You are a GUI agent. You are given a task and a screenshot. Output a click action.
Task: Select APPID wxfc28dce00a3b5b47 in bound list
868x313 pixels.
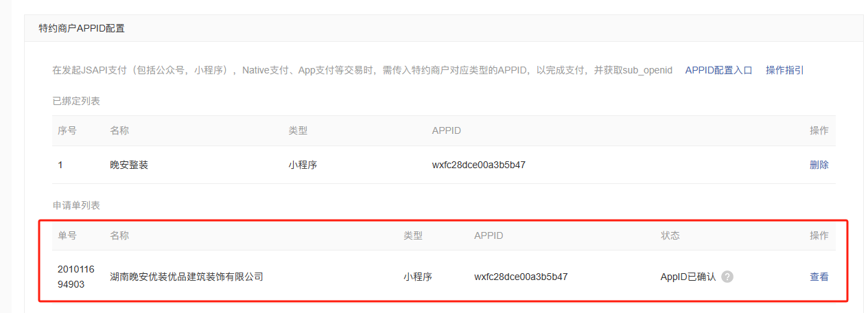click(x=479, y=165)
